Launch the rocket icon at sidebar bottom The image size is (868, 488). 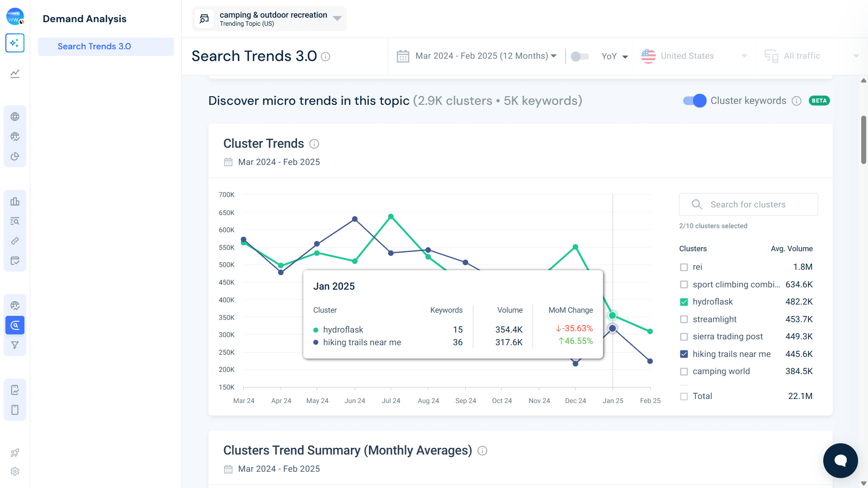click(15, 453)
